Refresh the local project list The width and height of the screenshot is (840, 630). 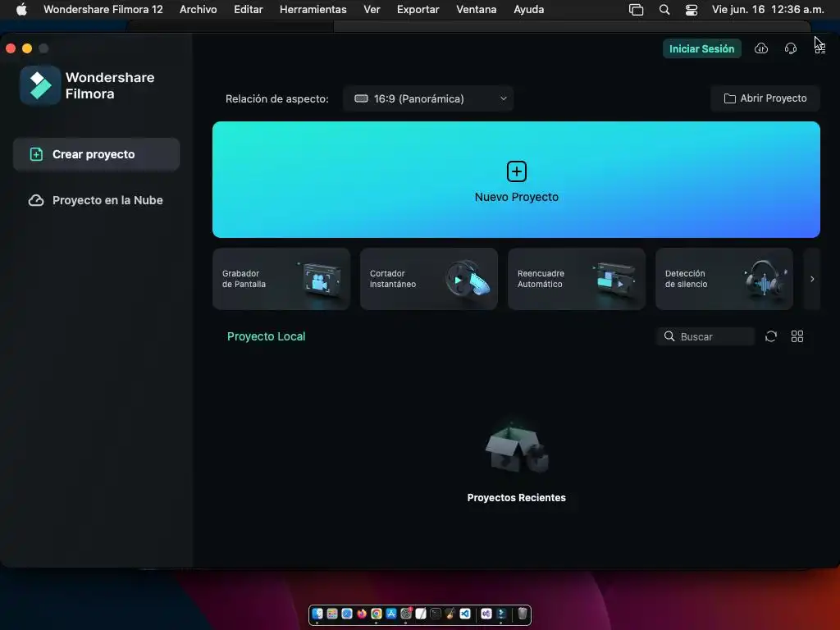pos(771,336)
